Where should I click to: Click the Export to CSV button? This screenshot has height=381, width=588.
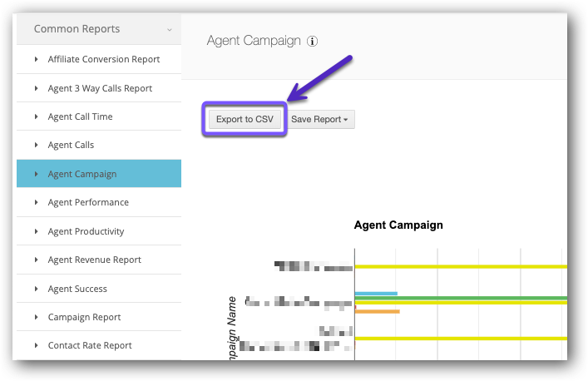point(245,119)
